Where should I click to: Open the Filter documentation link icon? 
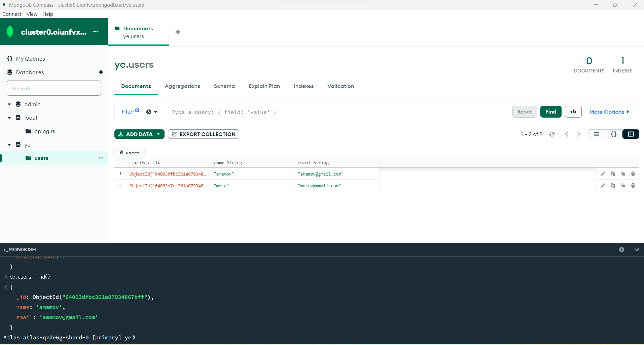pyautogui.click(x=137, y=110)
